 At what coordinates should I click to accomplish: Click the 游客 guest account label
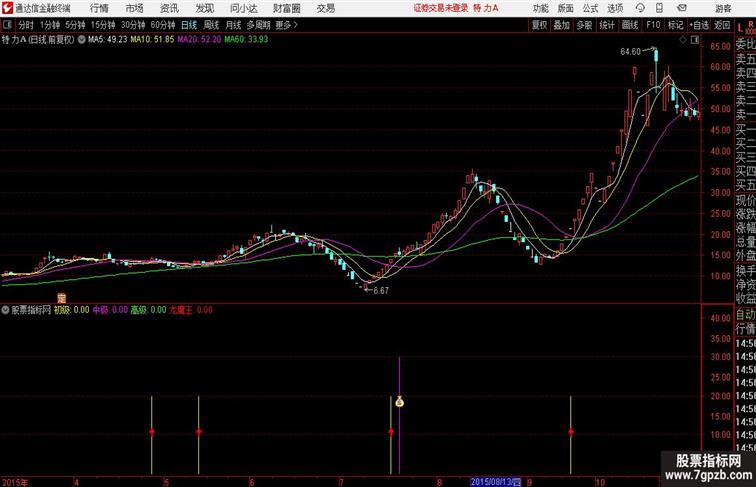(x=723, y=8)
